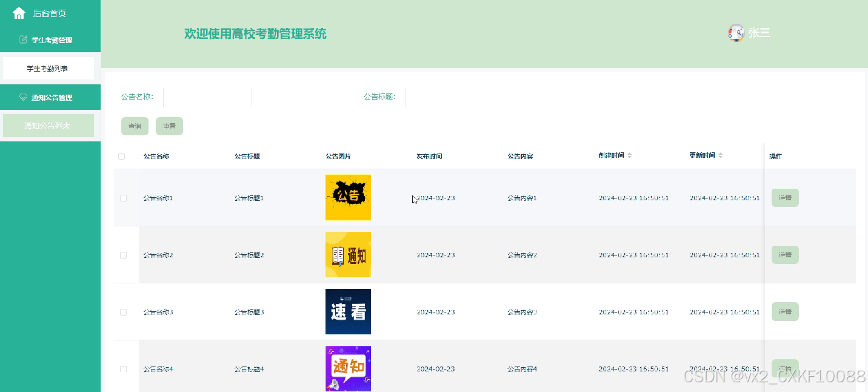This screenshot has height=392, width=868.
Task: Check the checkbox for 公告名称3 row
Action: click(123, 312)
